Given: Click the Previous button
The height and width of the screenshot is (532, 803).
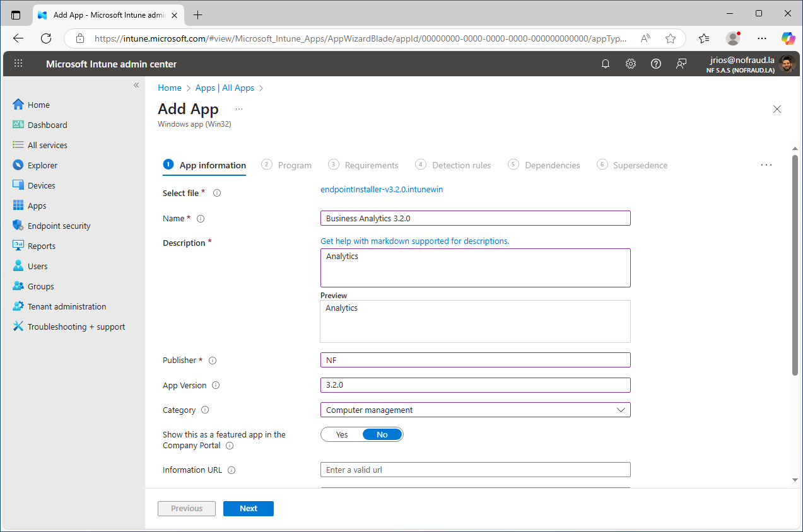Looking at the screenshot, I should point(187,509).
